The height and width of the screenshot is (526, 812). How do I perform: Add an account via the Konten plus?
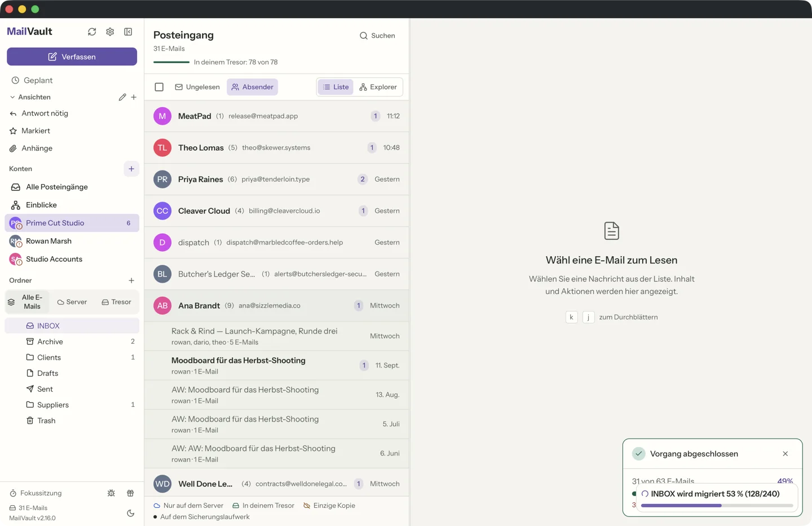[x=131, y=169]
